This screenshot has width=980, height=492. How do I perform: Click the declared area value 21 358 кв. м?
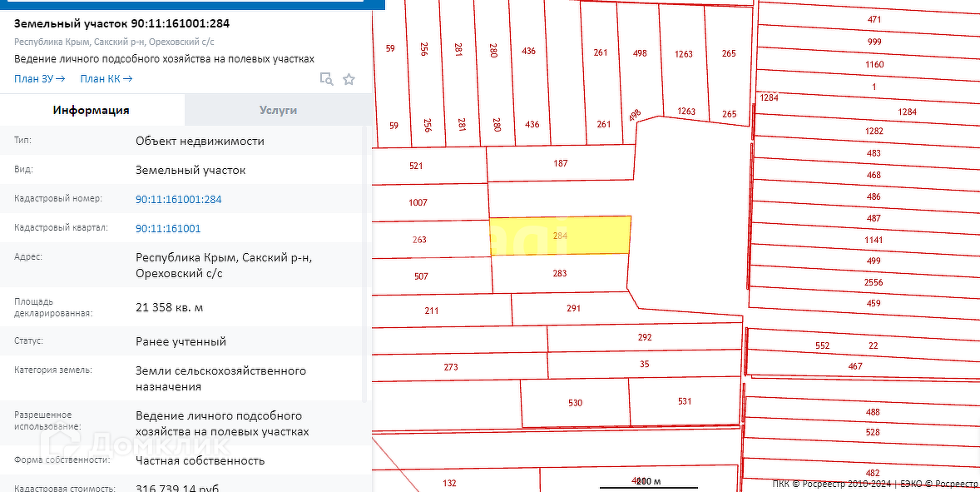(170, 307)
